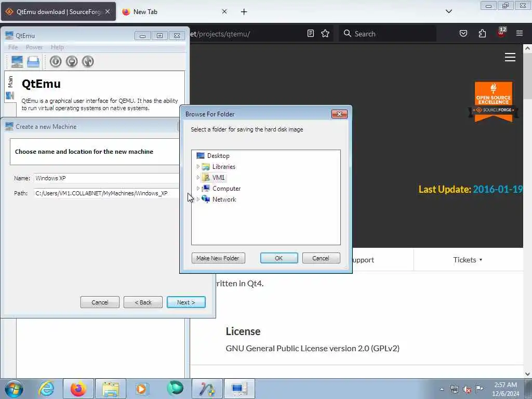532x399 pixels.
Task: Click the Save to Pocket icon
Action: tap(463, 33)
